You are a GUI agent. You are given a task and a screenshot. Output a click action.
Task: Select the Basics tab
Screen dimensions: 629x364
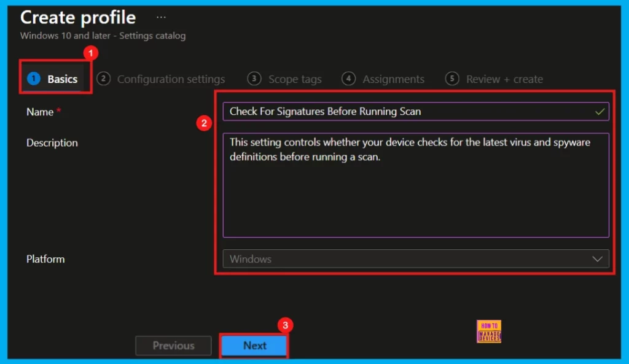tap(53, 79)
